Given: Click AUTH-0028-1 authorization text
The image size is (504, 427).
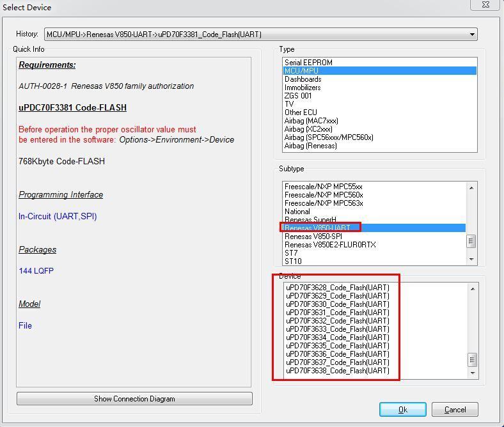Looking at the screenshot, I should [x=106, y=86].
